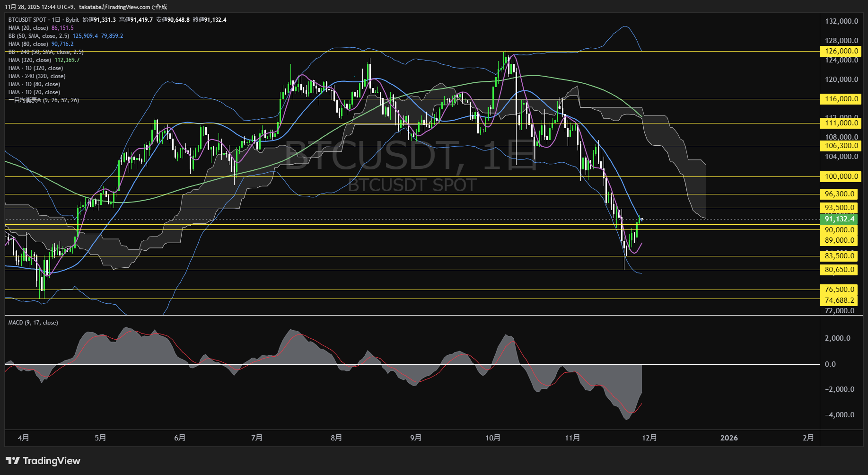Click the TradingView logo icon
This screenshot has height=475, width=868.
tap(12, 461)
